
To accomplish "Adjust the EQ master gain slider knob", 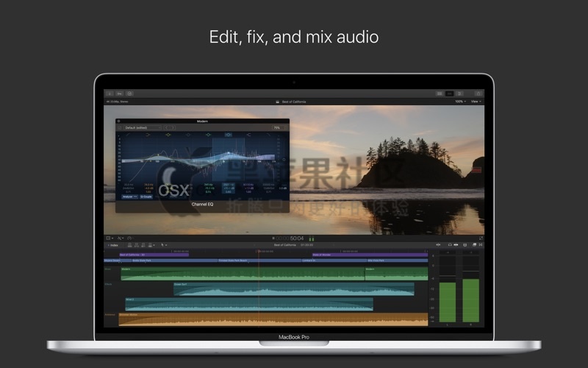I will click(x=284, y=160).
